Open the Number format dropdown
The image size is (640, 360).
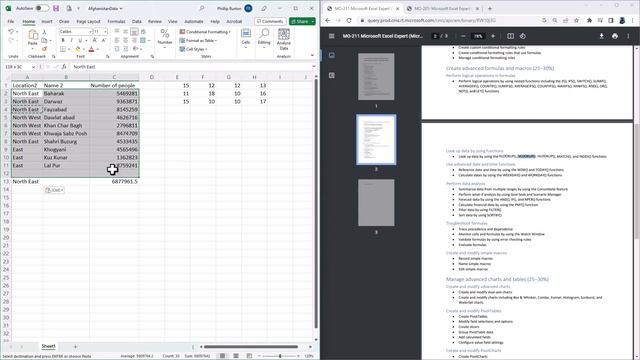tap(165, 39)
